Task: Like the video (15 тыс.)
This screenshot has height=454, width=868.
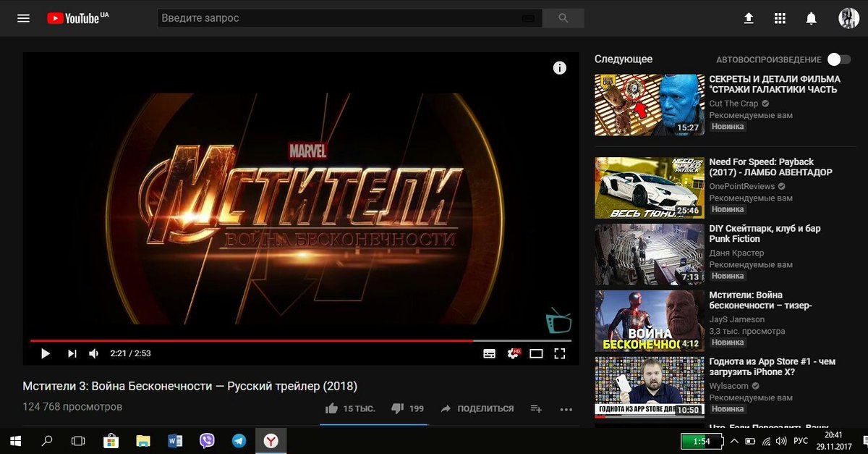Action: pos(350,408)
